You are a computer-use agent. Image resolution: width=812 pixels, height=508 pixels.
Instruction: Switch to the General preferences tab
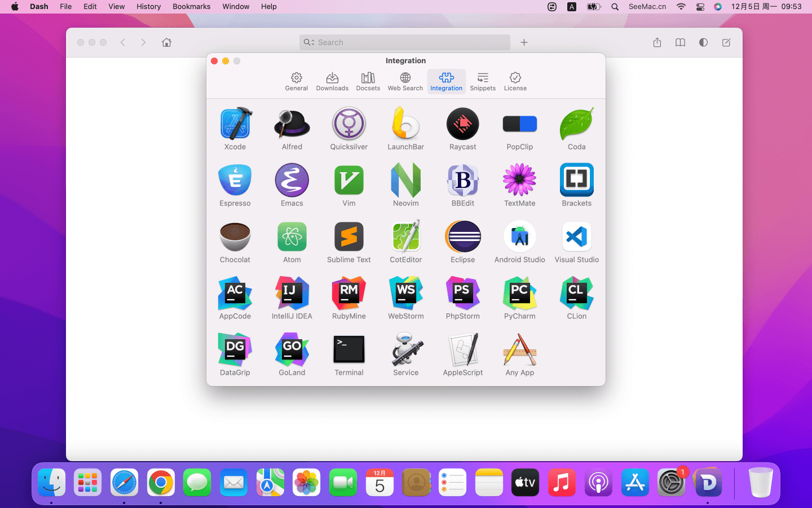pos(297,81)
